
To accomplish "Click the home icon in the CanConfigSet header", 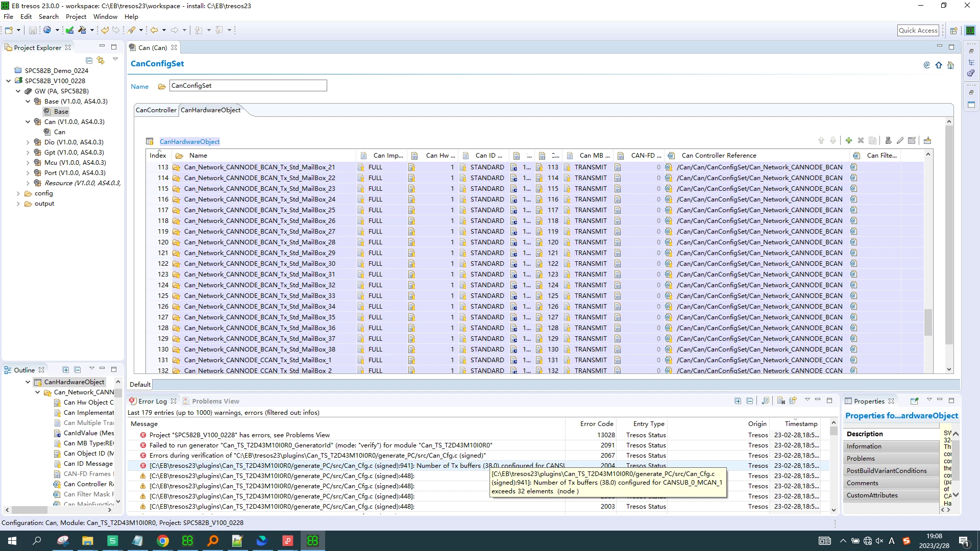I will coord(950,65).
